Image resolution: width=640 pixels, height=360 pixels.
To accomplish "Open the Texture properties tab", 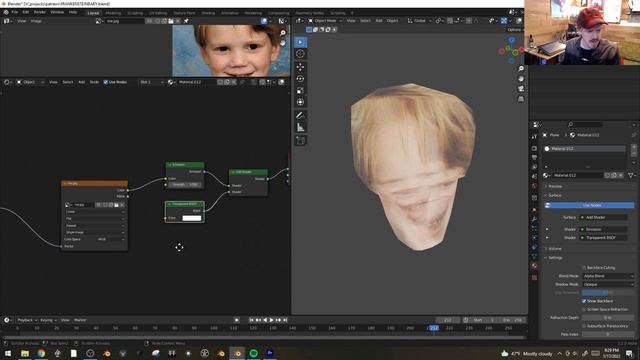I will 534,278.
